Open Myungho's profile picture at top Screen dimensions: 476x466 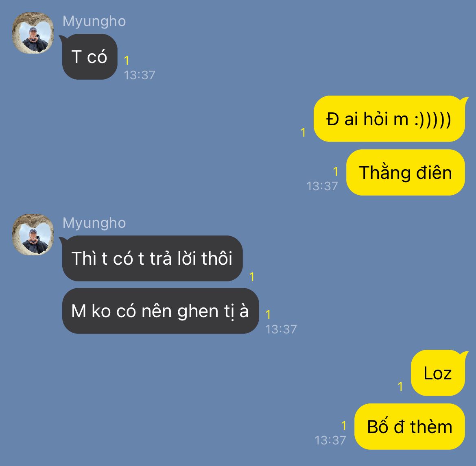pos(33,33)
